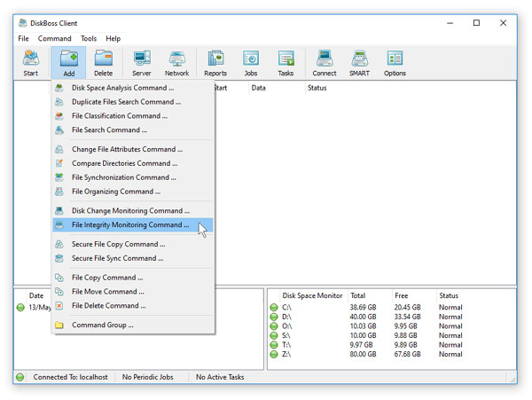Select Compare Directories Command
The width and height of the screenshot is (532, 400).
tap(133, 163)
